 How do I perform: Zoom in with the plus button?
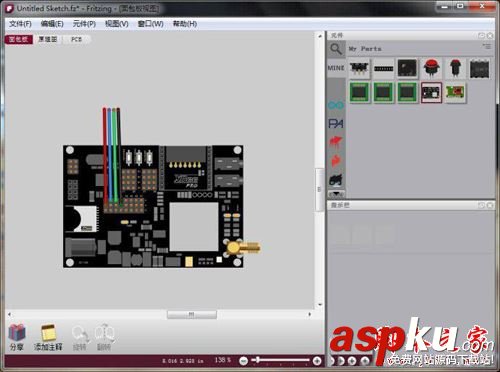click(x=317, y=360)
